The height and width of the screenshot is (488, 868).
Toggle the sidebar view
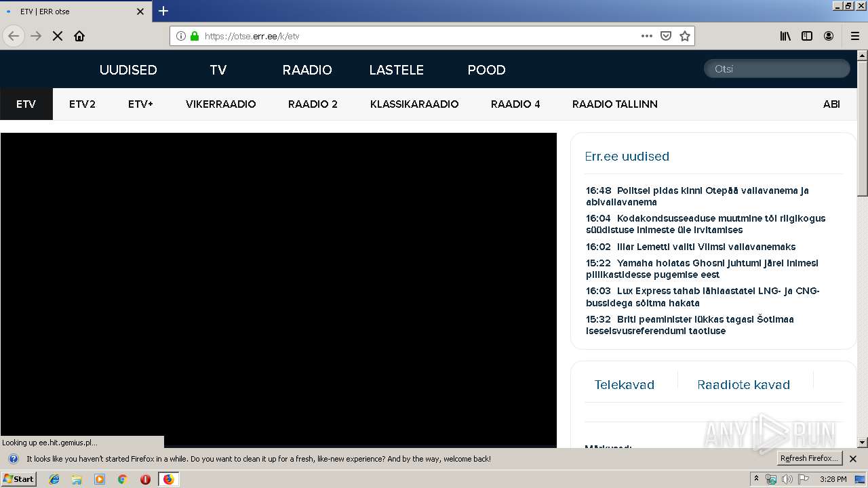(807, 36)
